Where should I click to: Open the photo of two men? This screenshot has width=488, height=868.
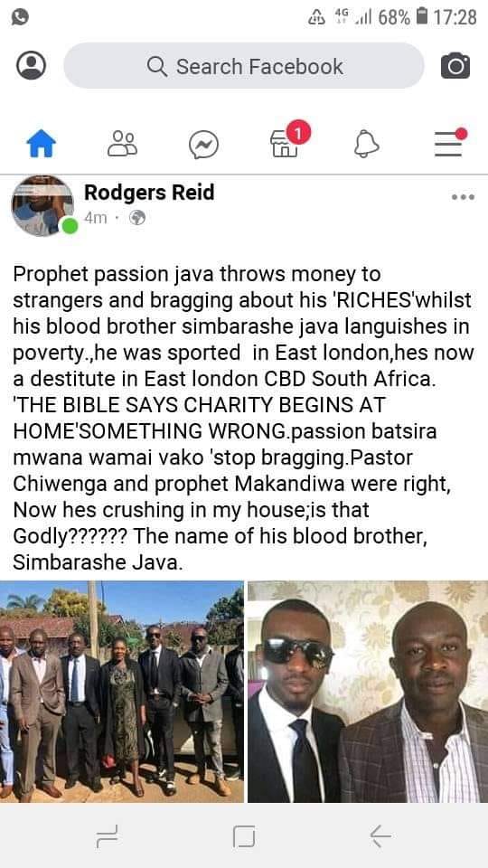coord(368,691)
